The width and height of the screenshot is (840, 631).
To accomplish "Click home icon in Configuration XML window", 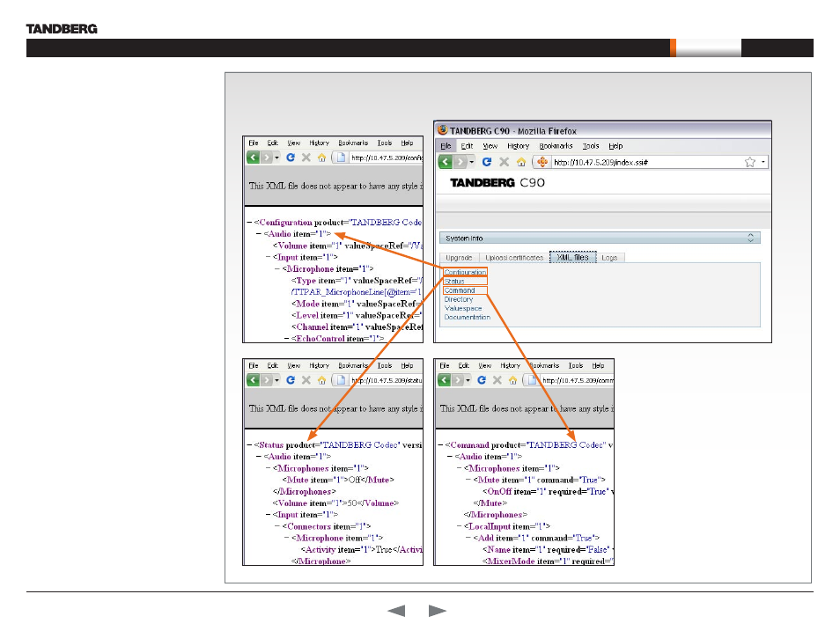I will pyautogui.click(x=321, y=158).
